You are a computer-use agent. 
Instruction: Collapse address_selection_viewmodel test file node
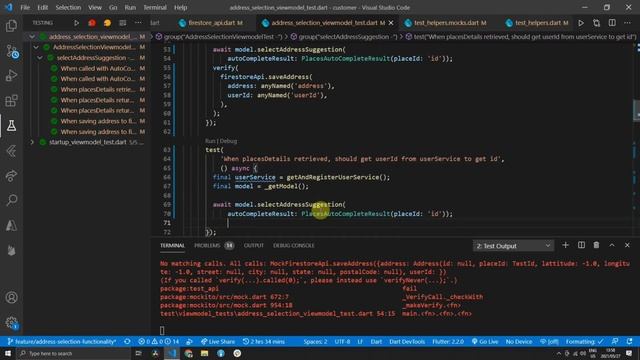(x=32, y=37)
